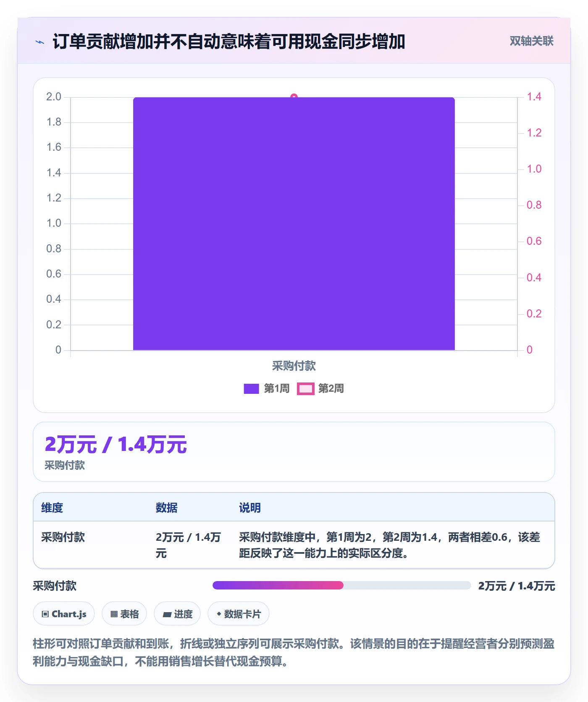Click the 采购付款 cell in the table row
Screen dimensions: 588x702
63,537
